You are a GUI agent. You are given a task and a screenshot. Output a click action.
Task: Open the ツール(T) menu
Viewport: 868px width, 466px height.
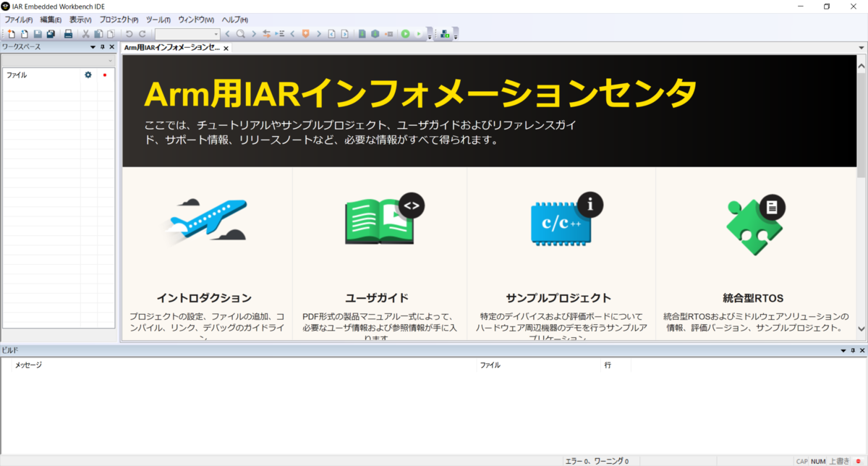158,20
